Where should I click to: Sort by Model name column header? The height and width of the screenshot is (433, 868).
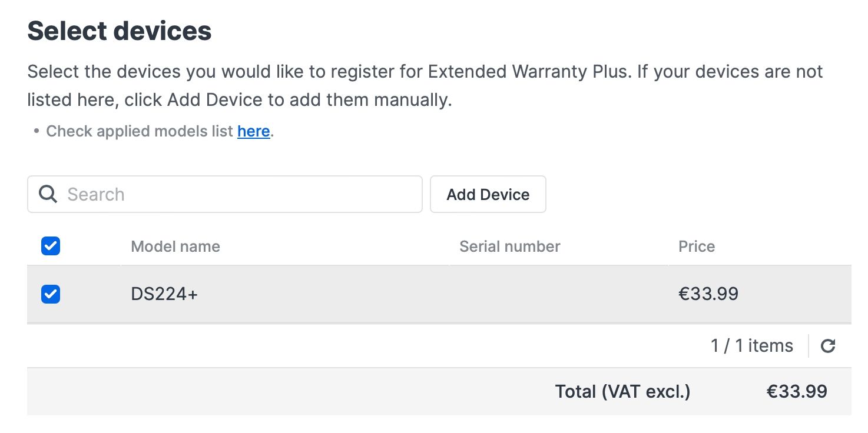[175, 246]
